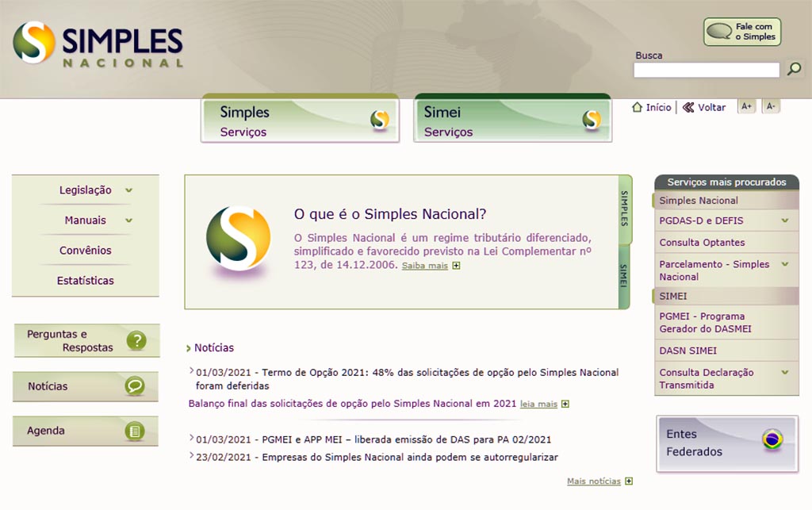Expand the Manuais menu arrow
The image size is (812, 510).
[129, 220]
